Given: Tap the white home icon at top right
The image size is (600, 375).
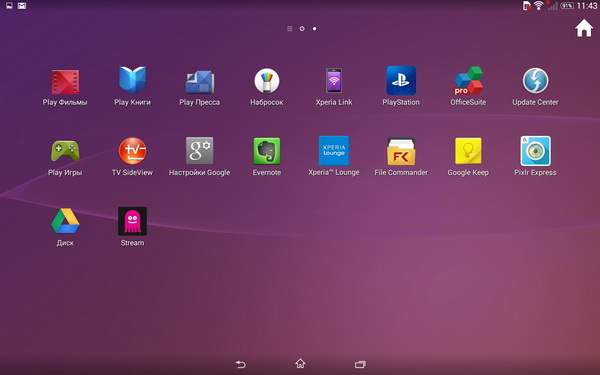Looking at the screenshot, I should 584,28.
